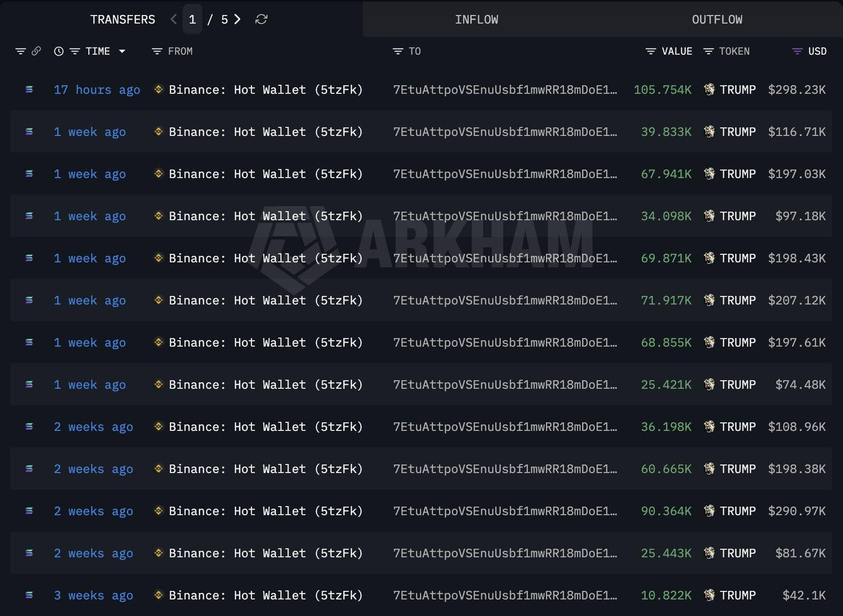Refresh the transfers list
The height and width of the screenshot is (616, 843).
pos(261,20)
